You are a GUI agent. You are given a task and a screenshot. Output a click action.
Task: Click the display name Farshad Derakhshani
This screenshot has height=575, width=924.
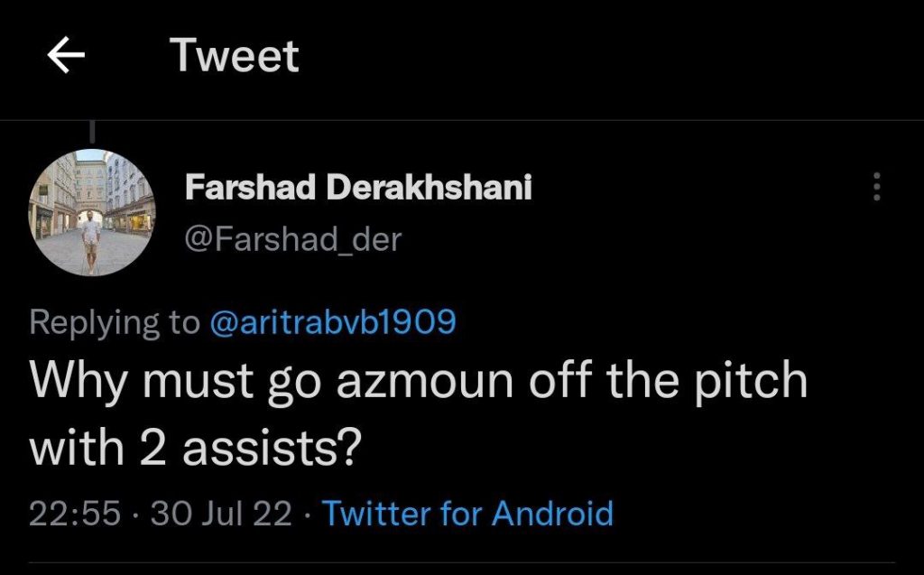[x=358, y=188]
